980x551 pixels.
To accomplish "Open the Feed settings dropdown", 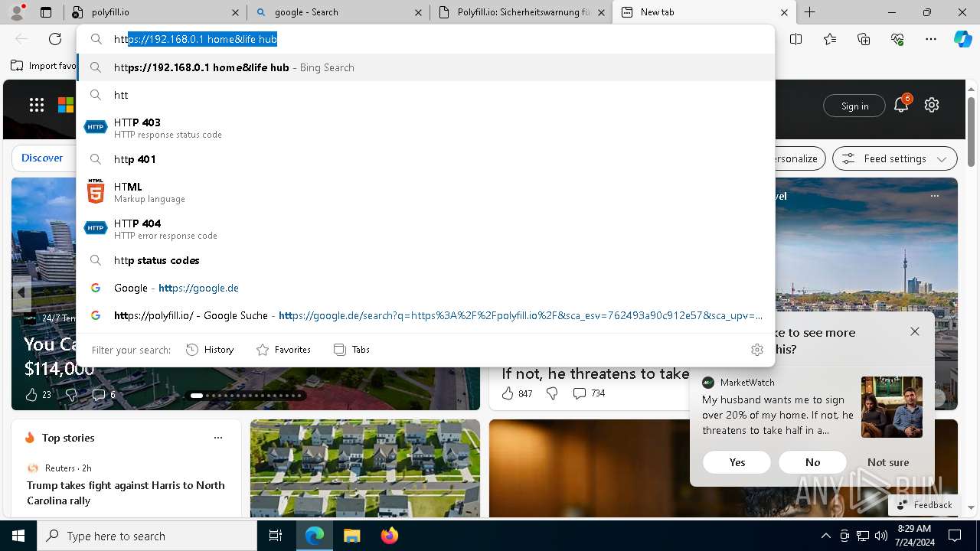I will tap(895, 158).
